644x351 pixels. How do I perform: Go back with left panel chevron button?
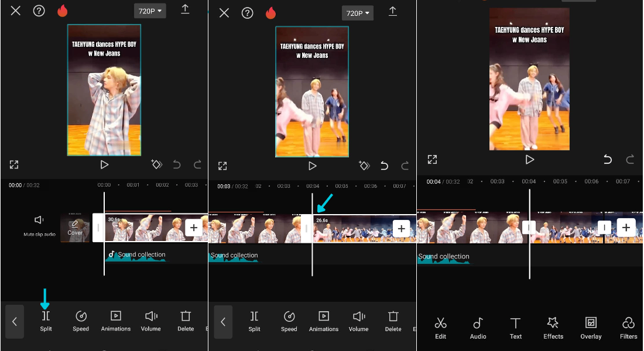point(15,321)
